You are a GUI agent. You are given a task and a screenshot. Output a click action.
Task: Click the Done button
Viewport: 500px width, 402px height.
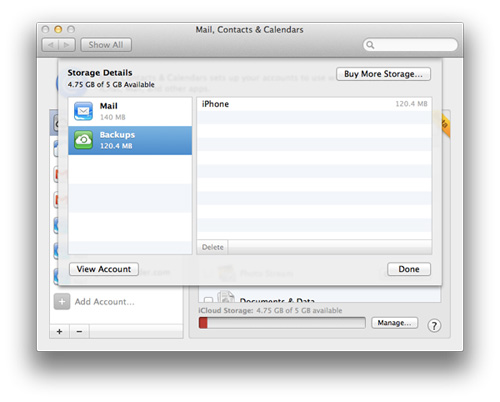click(x=409, y=269)
